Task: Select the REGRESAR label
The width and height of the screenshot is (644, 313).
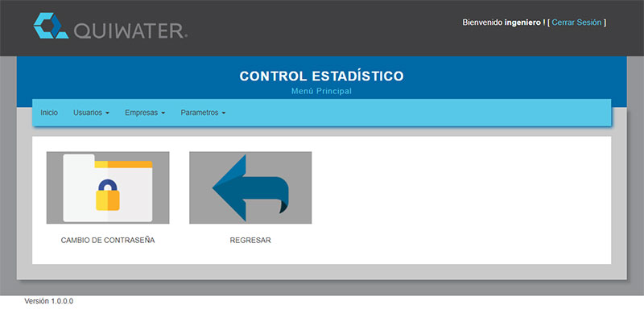Action: (x=250, y=241)
